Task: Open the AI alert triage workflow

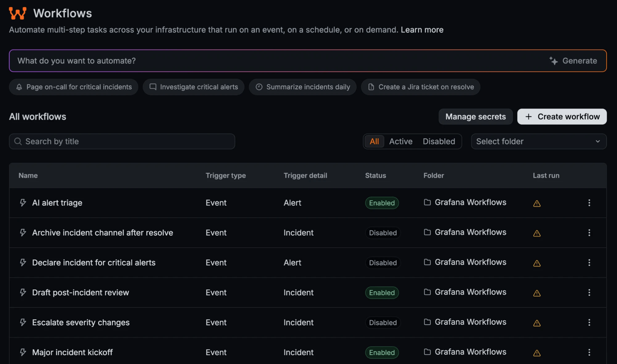Action: [x=57, y=203]
